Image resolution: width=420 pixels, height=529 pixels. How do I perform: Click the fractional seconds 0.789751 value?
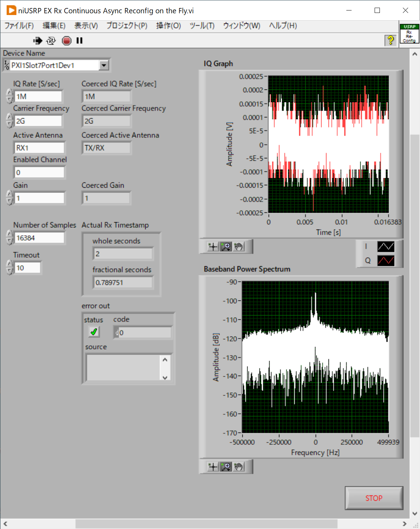[x=123, y=282]
